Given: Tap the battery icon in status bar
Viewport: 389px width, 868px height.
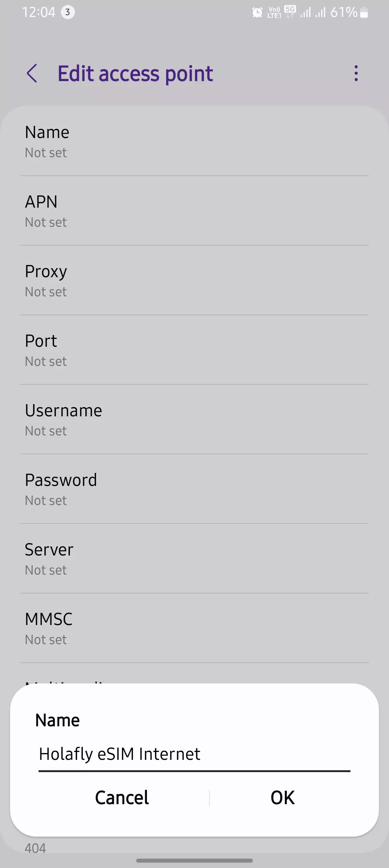Looking at the screenshot, I should click(x=364, y=13).
